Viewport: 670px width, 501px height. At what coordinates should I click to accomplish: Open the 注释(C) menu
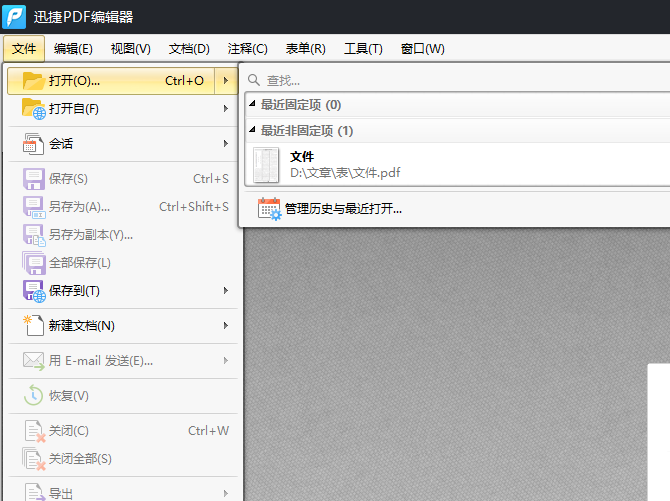click(x=247, y=49)
